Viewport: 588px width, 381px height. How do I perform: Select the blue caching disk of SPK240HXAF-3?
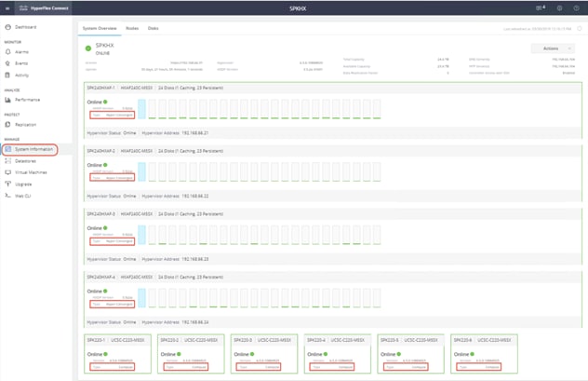[x=141, y=235]
